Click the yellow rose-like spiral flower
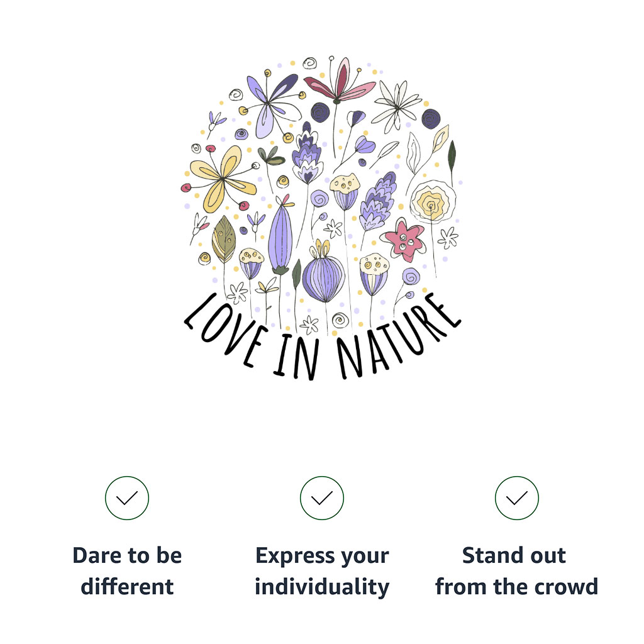 432,202
